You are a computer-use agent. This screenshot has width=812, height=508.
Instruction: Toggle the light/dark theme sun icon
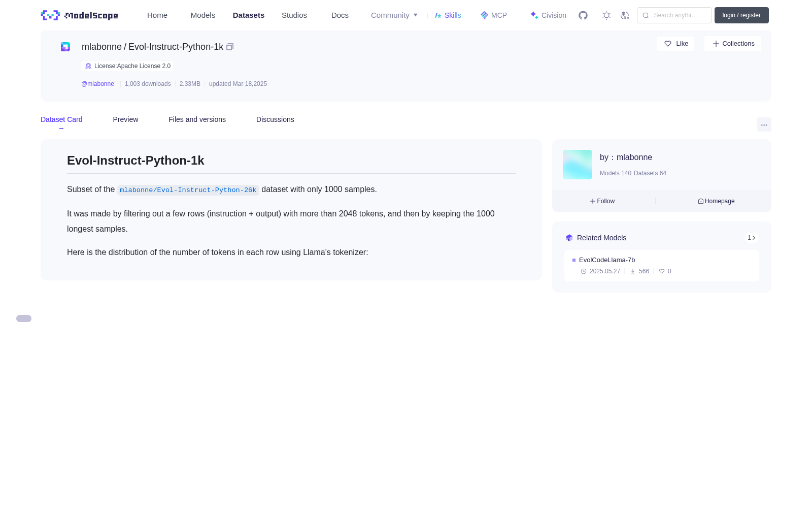pyautogui.click(x=606, y=15)
